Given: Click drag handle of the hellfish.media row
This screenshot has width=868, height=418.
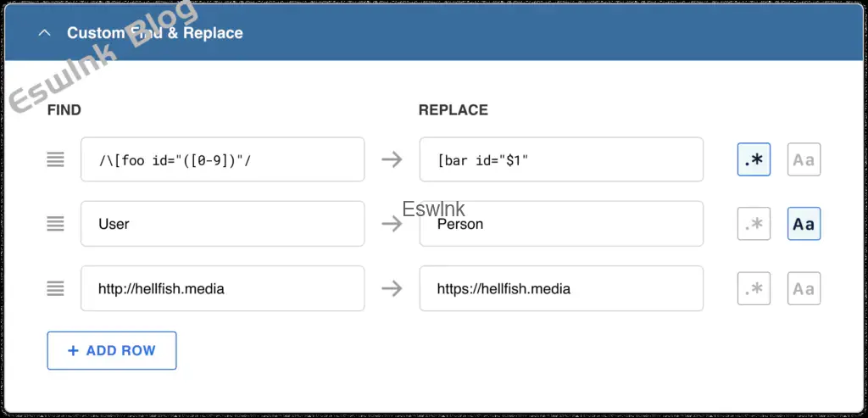Looking at the screenshot, I should (56, 288).
